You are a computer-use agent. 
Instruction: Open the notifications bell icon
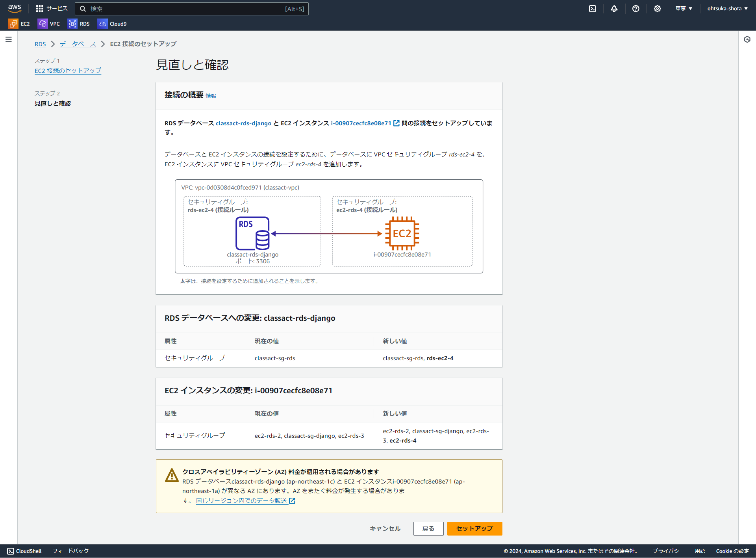coord(614,8)
